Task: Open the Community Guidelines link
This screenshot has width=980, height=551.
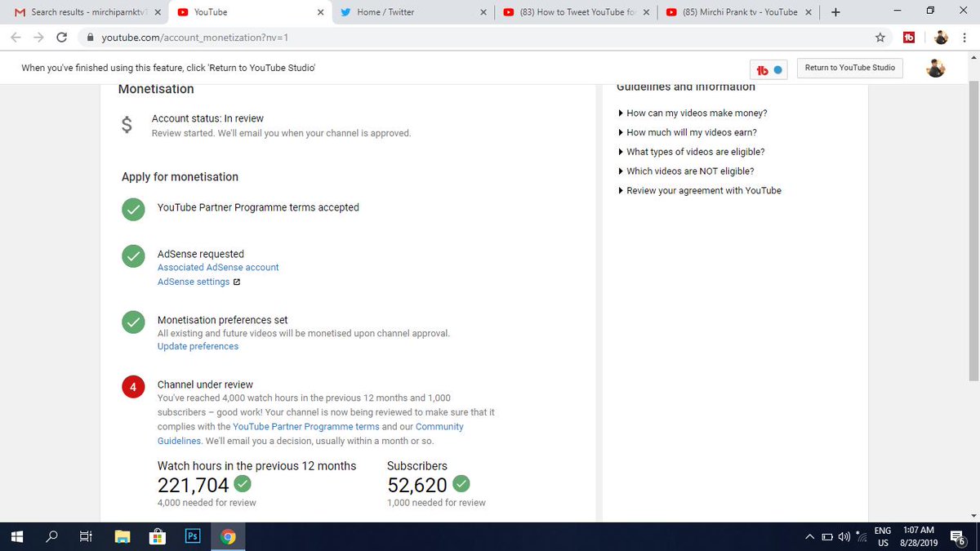Action: (310, 433)
